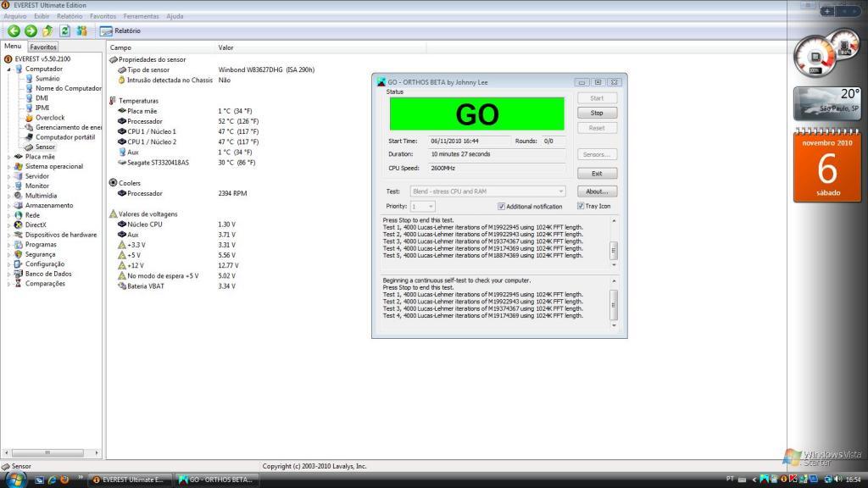The height and width of the screenshot is (488, 868).
Task: Switch to the Menu tab
Action: [13, 47]
